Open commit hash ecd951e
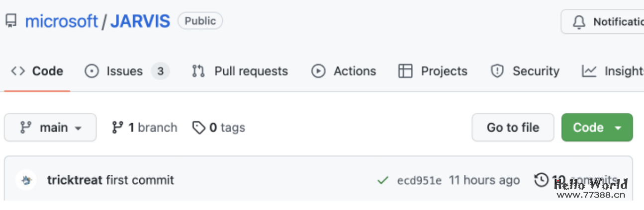Screen dimensions: 644x210 coord(419,180)
